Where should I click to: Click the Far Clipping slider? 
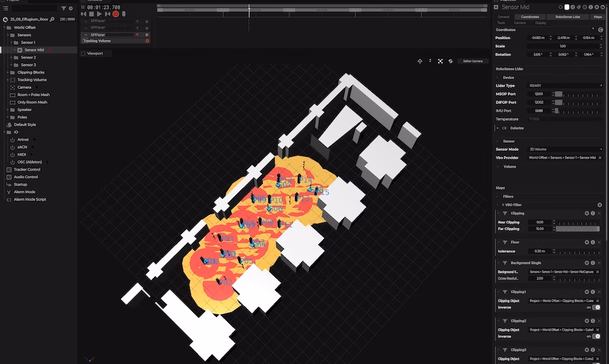pyautogui.click(x=577, y=229)
